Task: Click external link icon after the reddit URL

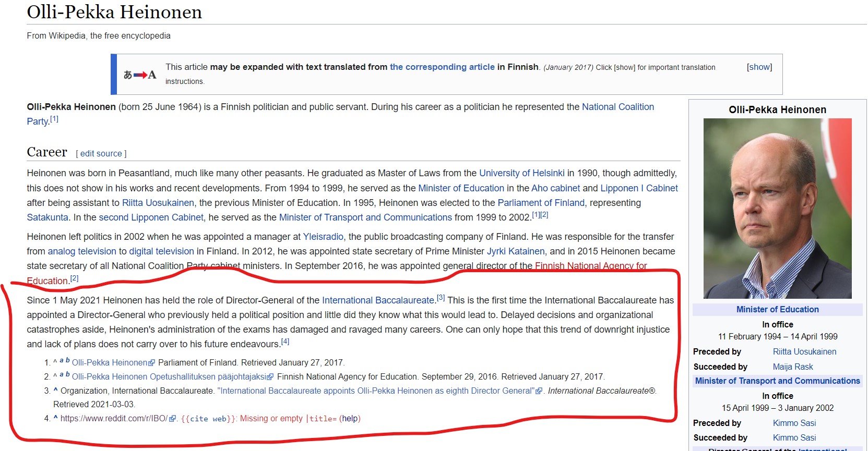Action: (x=173, y=419)
